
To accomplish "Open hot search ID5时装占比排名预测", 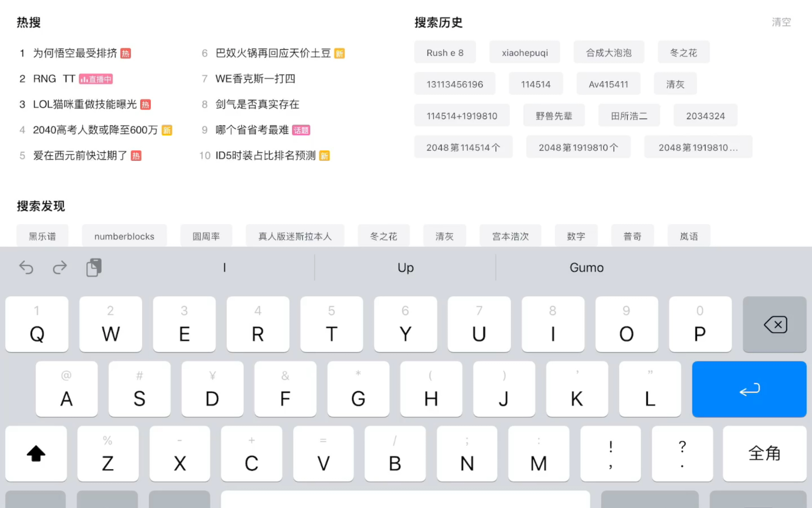I will (265, 156).
